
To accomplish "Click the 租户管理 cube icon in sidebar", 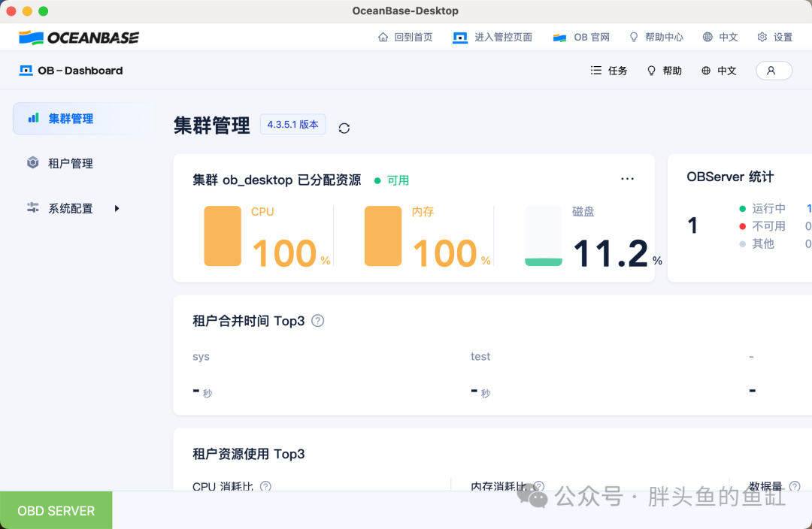I will (32, 162).
